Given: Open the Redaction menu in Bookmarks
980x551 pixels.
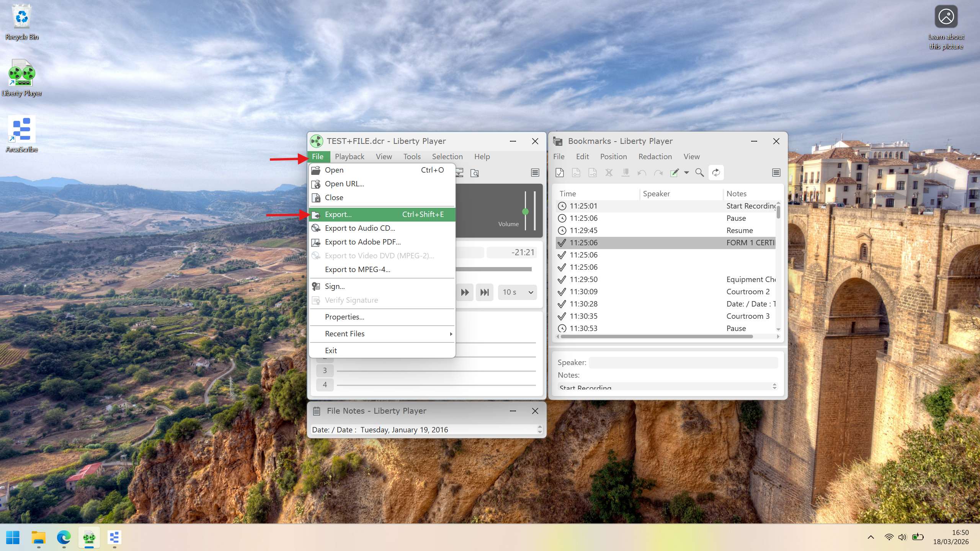Looking at the screenshot, I should (655, 156).
